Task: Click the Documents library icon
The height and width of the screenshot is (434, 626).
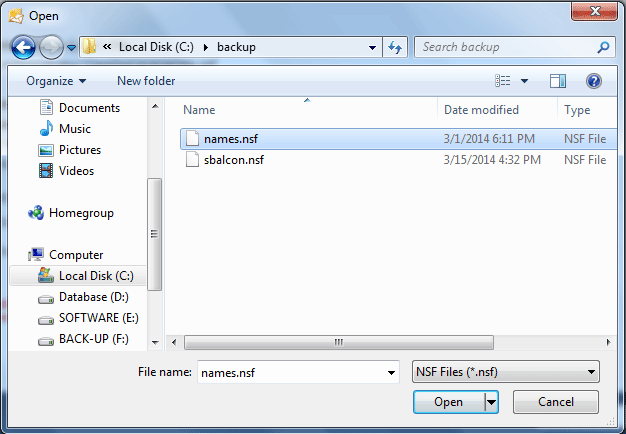Action: pyautogui.click(x=46, y=107)
